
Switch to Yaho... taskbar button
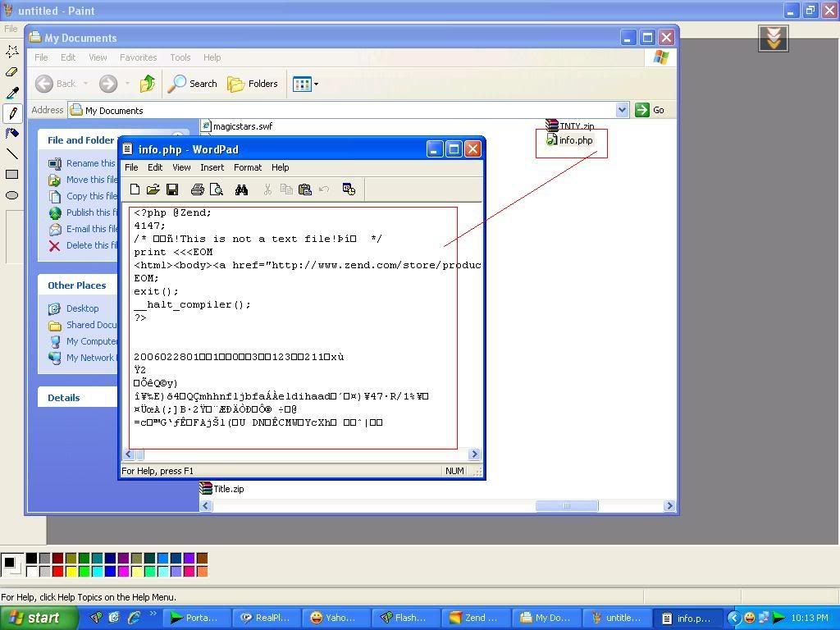(337, 619)
